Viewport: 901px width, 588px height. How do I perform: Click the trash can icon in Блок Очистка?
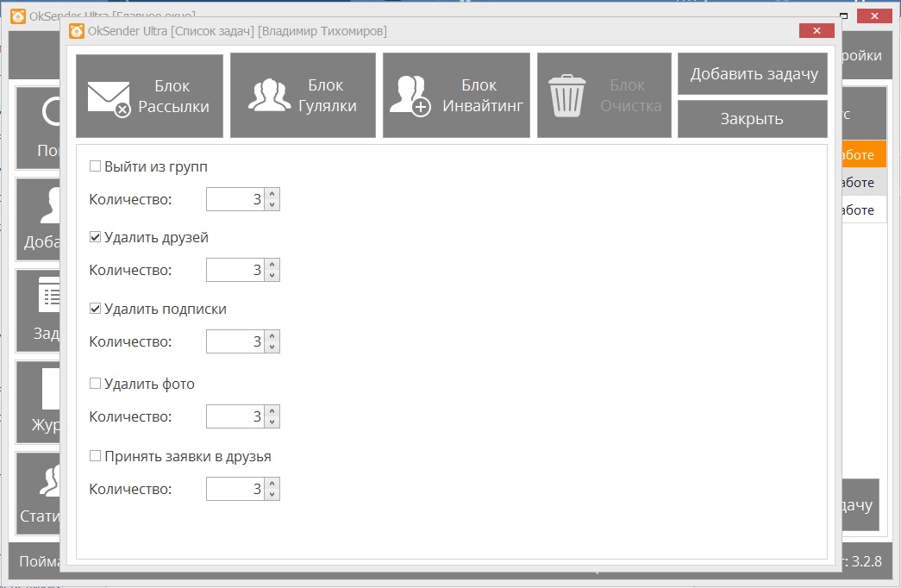click(566, 96)
